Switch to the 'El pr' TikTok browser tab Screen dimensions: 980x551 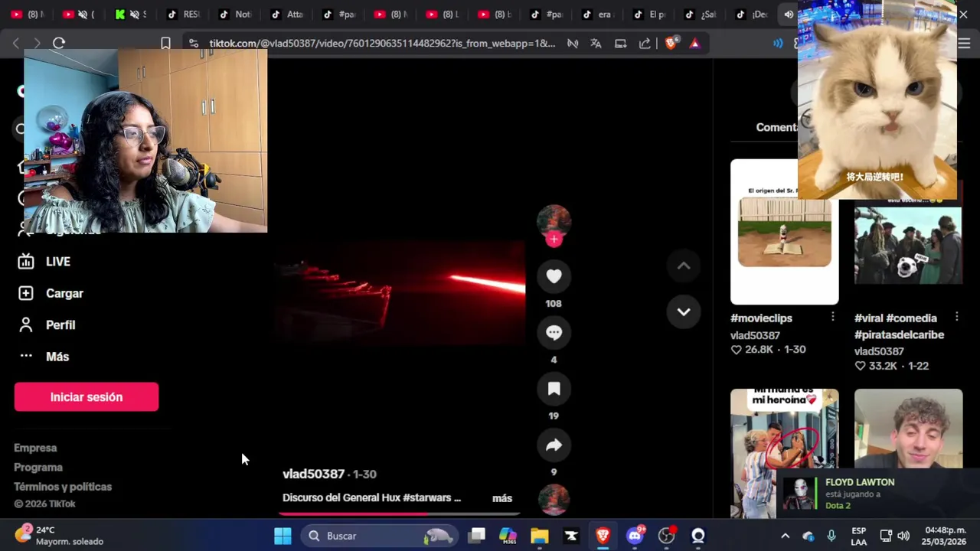[x=649, y=14]
